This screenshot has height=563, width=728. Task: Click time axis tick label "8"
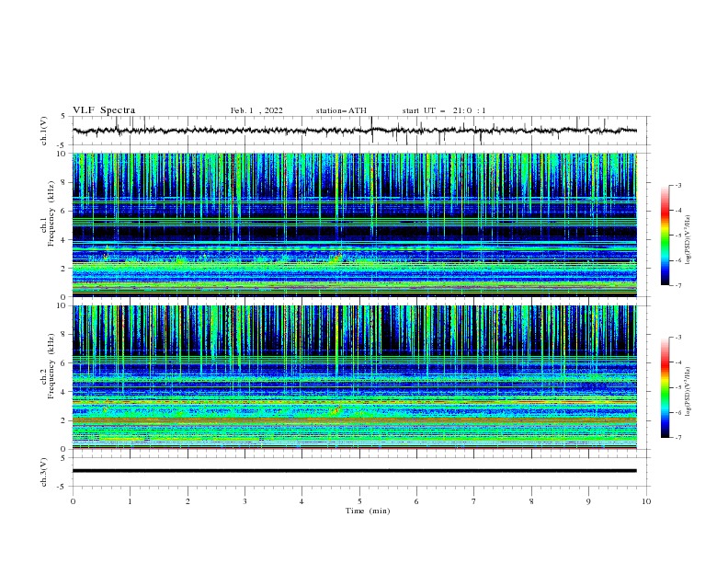531,501
